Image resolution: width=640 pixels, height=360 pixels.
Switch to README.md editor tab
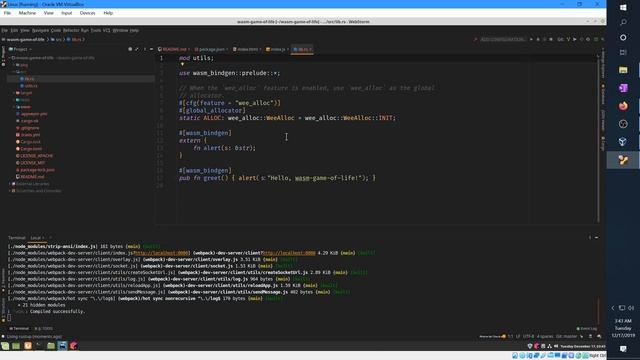point(174,49)
